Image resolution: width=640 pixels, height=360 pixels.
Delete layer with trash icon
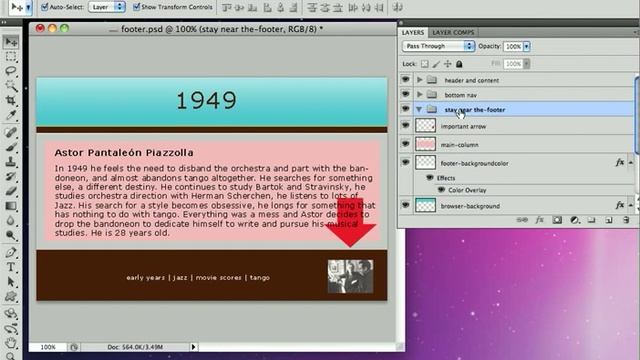pos(626,220)
